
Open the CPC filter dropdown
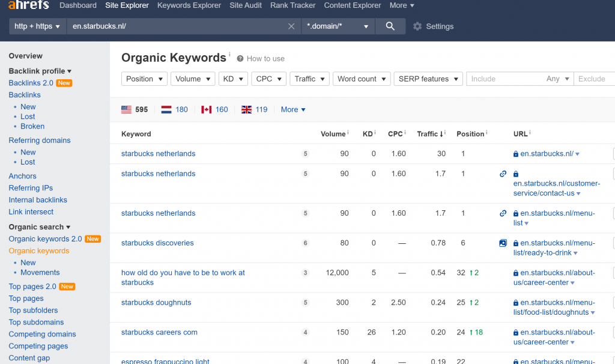268,79
